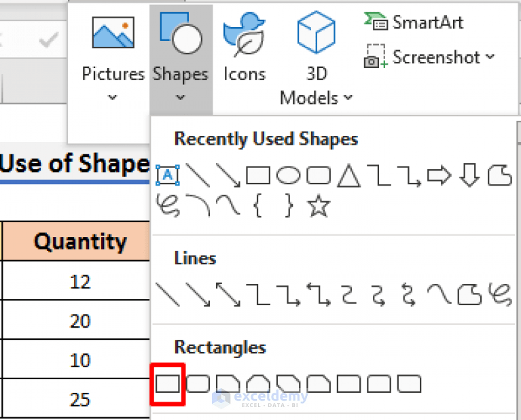The width and height of the screenshot is (521, 420).
Task: Insert the Right Brace shape
Action: tap(289, 205)
